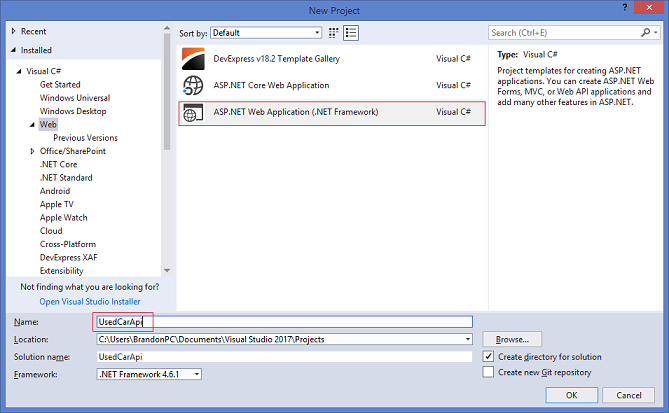Screen dimensions: 669x413
Task: Click the ASP.NET Web Application (.NET Framework) icon
Action: coord(193,112)
